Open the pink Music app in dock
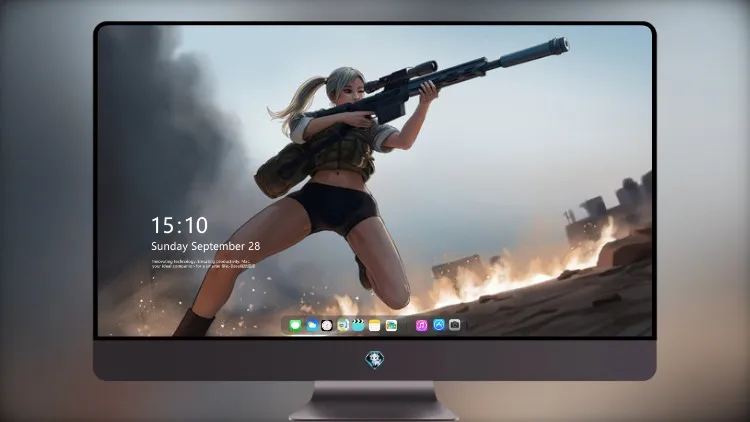 [x=421, y=325]
